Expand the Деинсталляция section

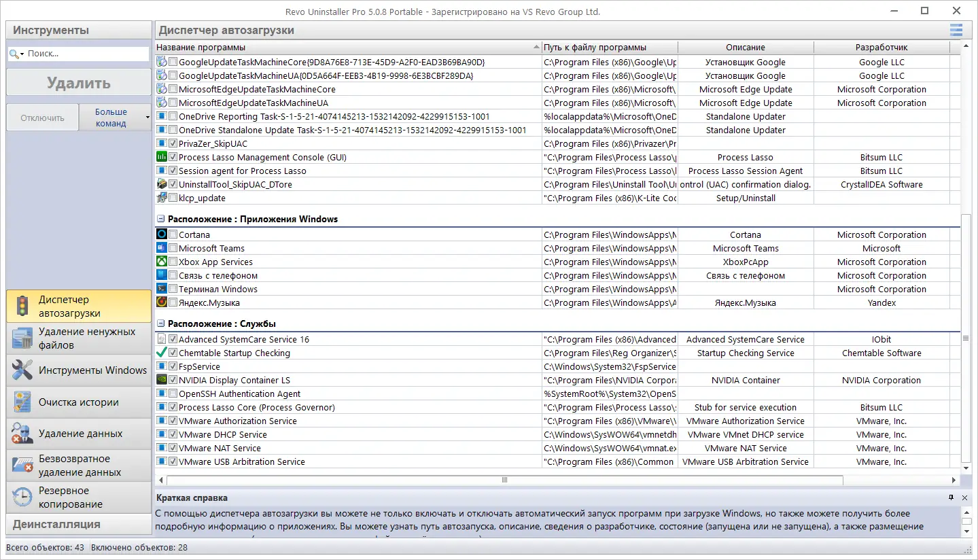[79, 524]
